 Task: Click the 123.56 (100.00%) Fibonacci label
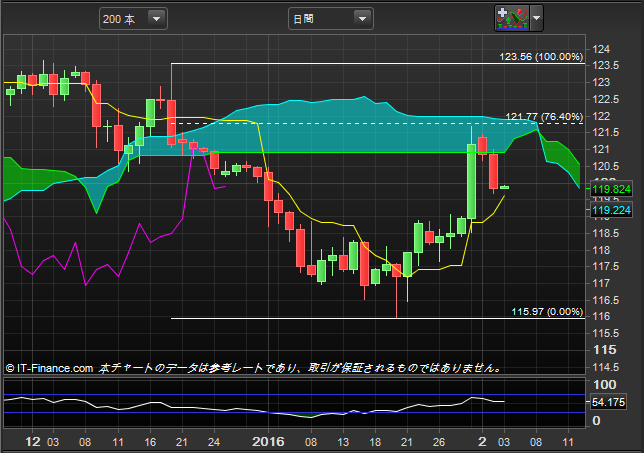point(541,57)
